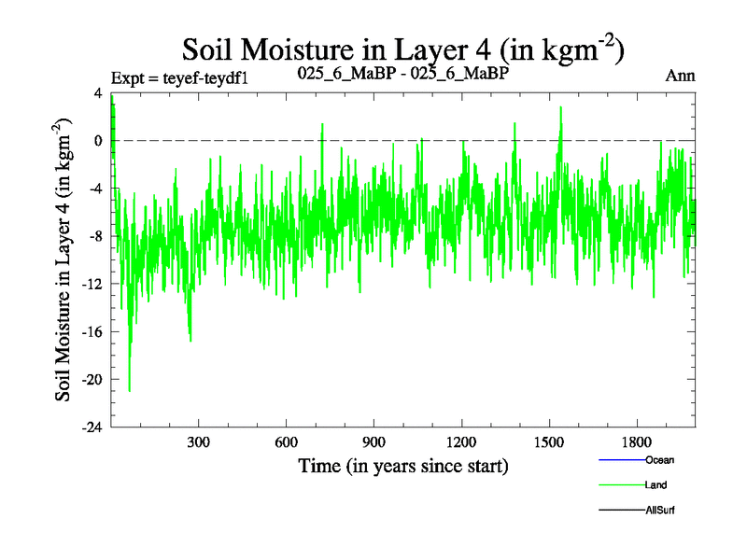Click the 900 tick on the time axis
The image size is (747, 560).
click(x=374, y=441)
